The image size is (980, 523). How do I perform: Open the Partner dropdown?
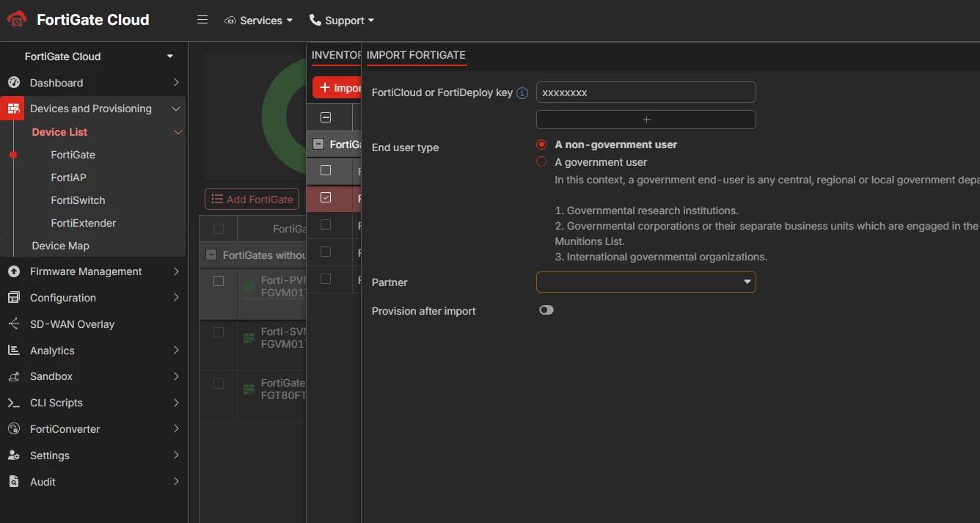tap(646, 282)
